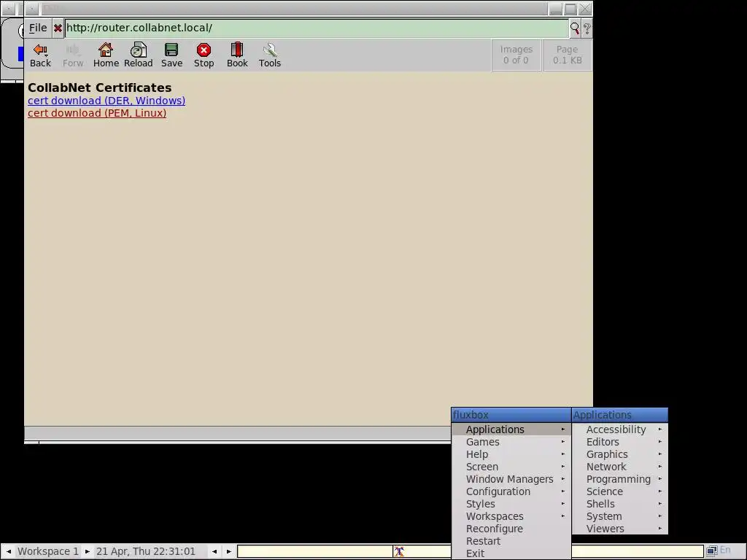Expand Network under Applications

coord(620,467)
